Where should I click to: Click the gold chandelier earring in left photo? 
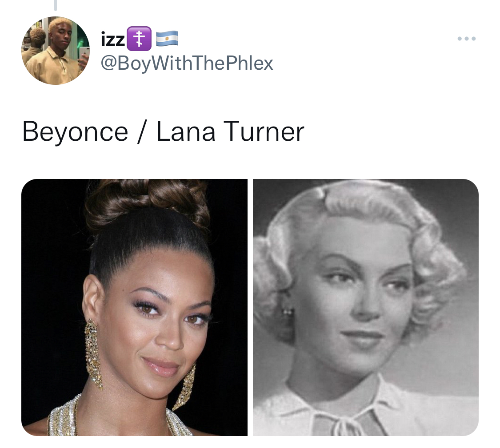point(93,354)
